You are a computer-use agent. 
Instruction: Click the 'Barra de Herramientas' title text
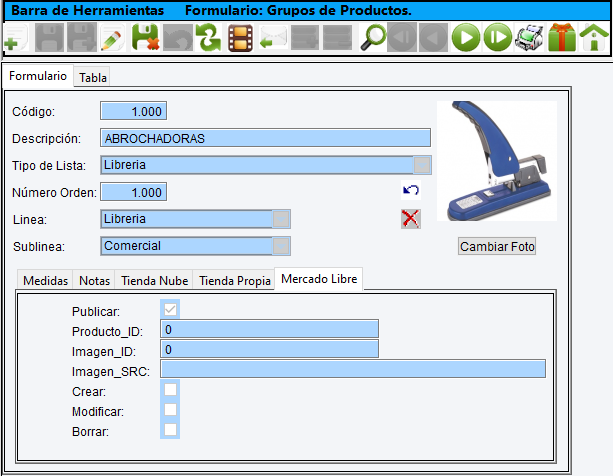coord(88,11)
